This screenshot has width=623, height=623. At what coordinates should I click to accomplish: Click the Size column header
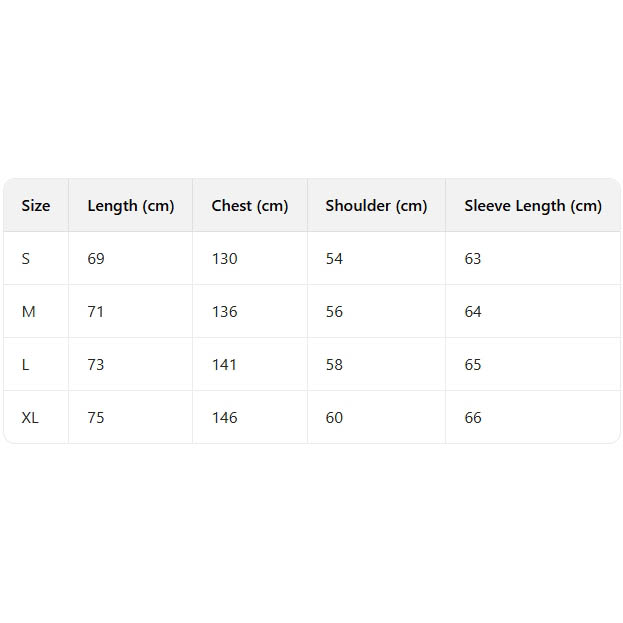point(36,206)
